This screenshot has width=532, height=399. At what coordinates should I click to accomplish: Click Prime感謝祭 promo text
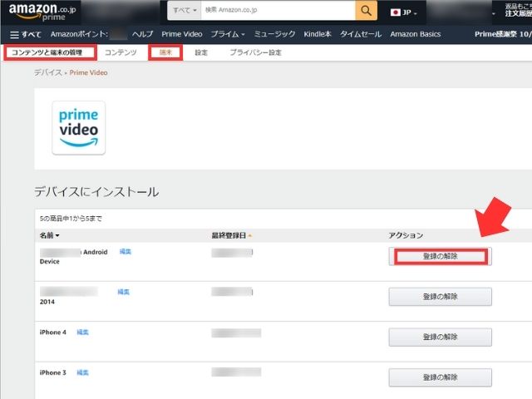point(503,34)
